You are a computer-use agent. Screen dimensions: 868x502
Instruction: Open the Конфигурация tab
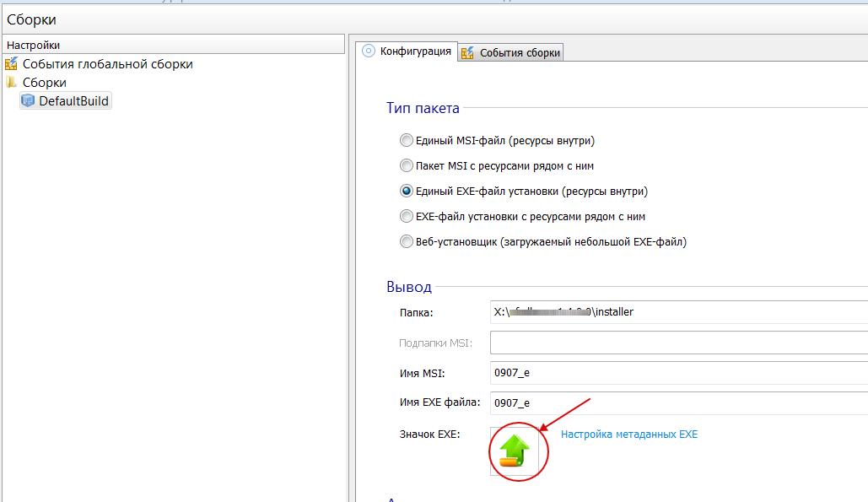(x=415, y=51)
